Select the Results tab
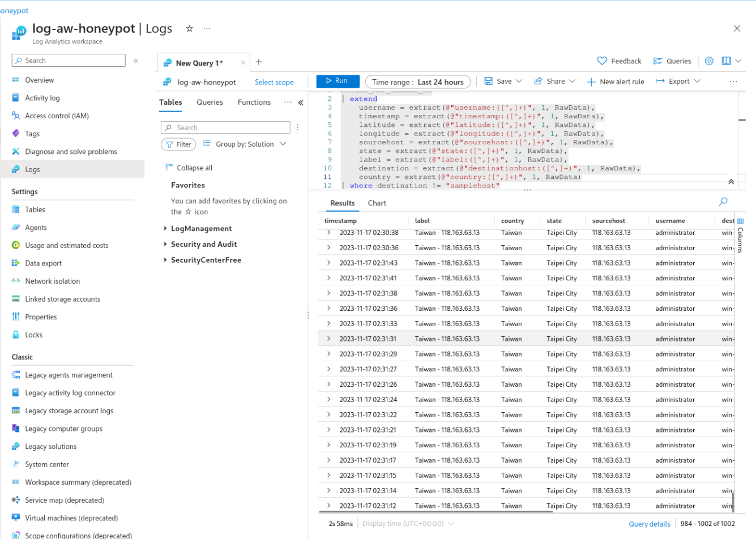 [343, 203]
